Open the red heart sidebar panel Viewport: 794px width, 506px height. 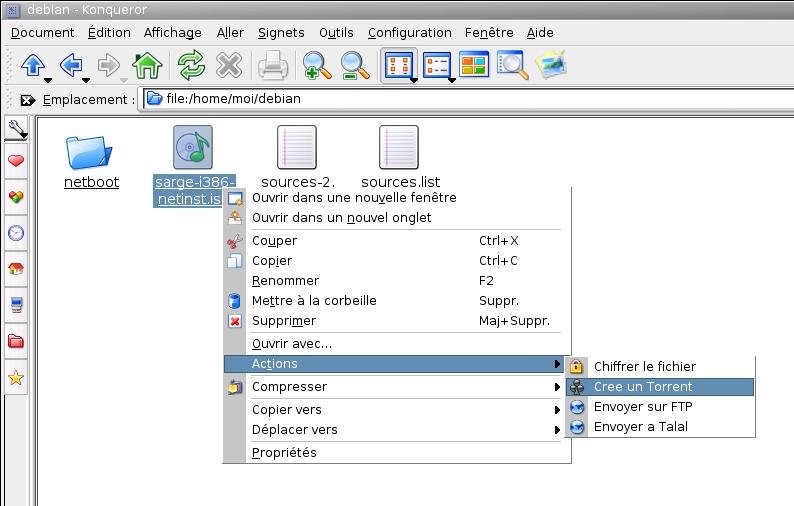point(16,161)
